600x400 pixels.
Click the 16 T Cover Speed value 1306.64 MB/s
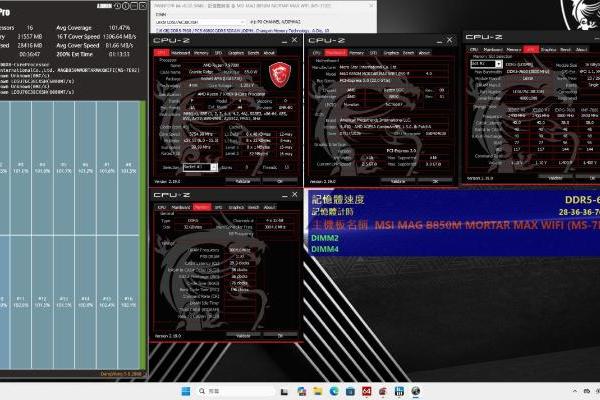tap(119, 37)
